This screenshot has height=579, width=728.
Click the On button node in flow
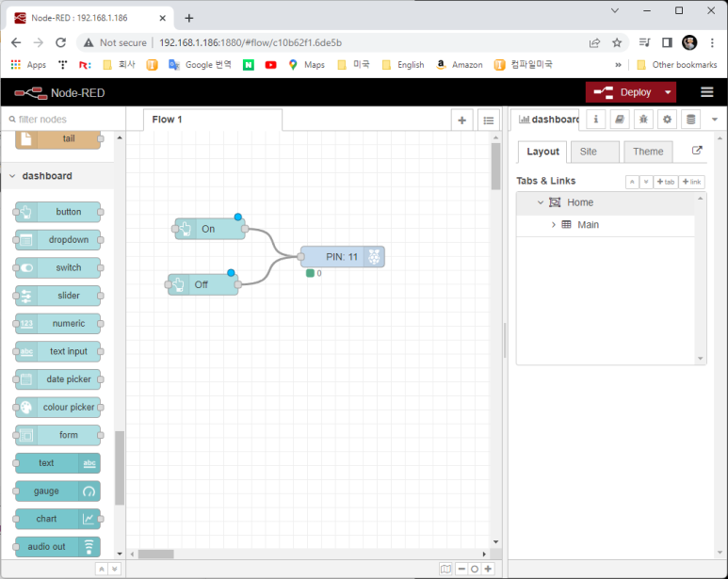tap(209, 229)
